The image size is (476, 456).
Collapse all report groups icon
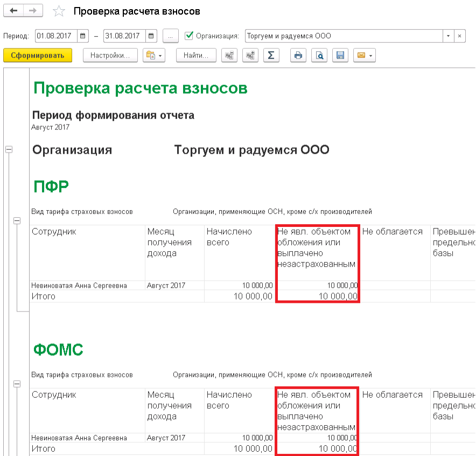click(229, 56)
